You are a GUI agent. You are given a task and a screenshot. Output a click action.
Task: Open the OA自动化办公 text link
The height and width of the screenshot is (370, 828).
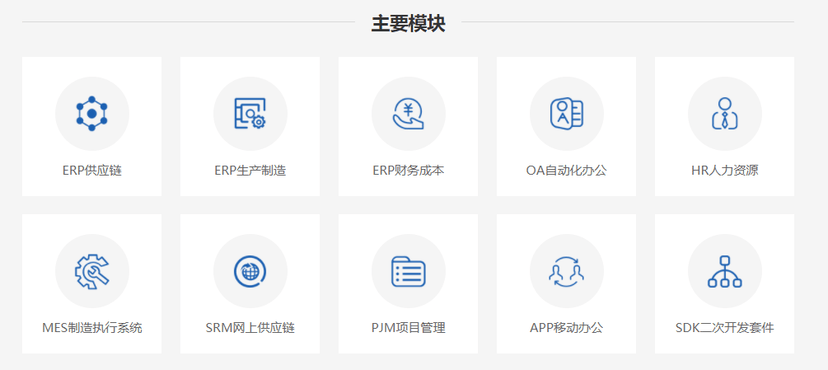click(566, 171)
